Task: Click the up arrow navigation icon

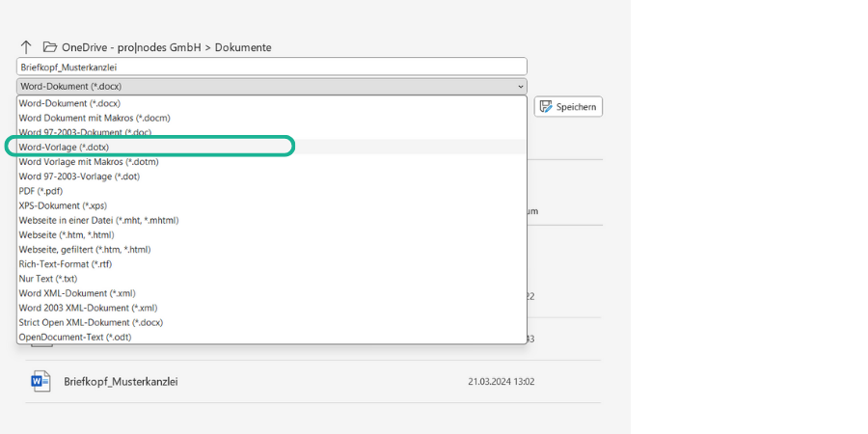Action: [26, 47]
